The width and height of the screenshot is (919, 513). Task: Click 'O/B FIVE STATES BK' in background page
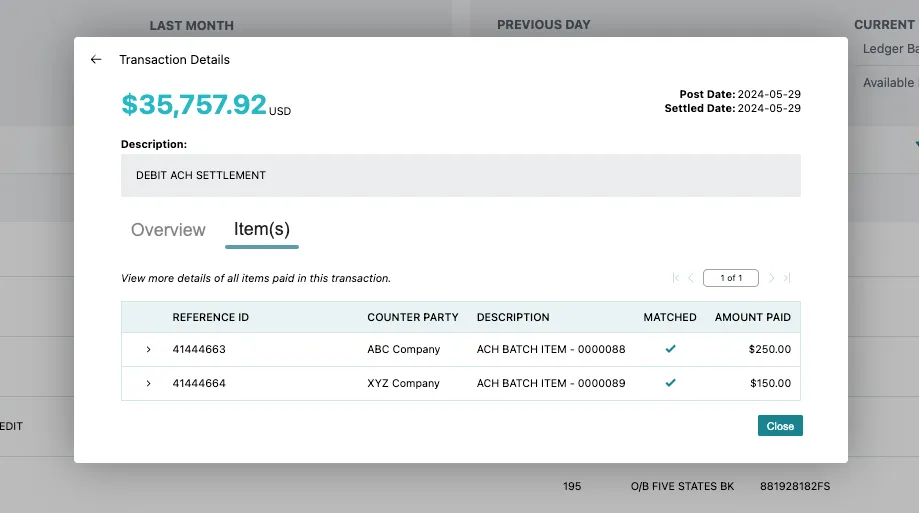coord(682,486)
